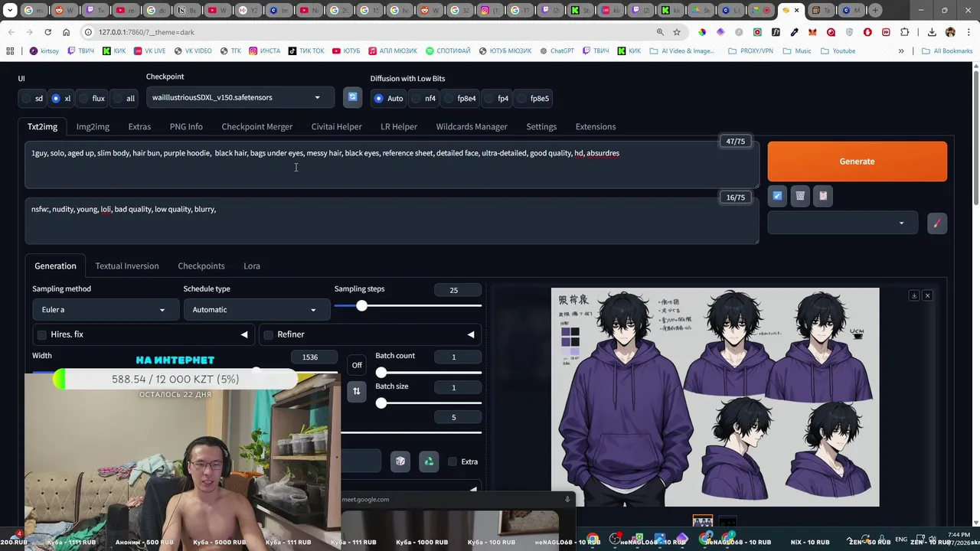Open the browser apps grid icon
Image resolution: width=980 pixels, height=551 pixels.
pos(10,51)
